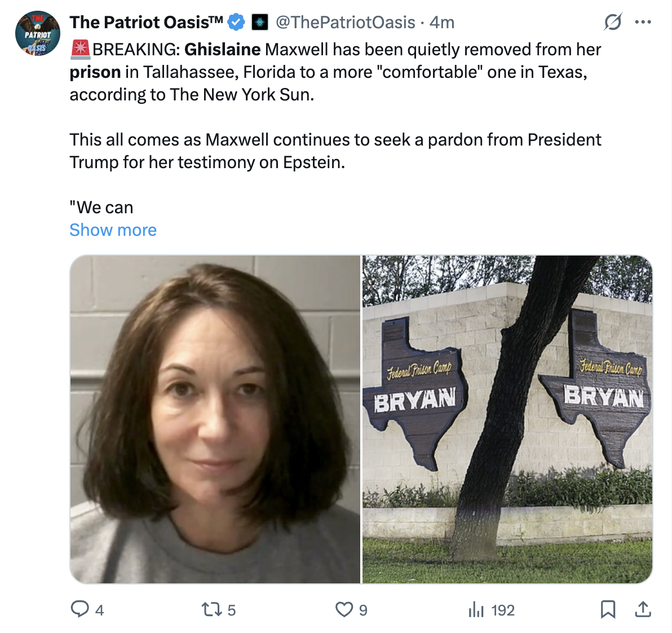Screen dimensions: 672x633
Task: Click the square affiliate badge beside the checkmark
Action: pyautogui.click(x=259, y=23)
